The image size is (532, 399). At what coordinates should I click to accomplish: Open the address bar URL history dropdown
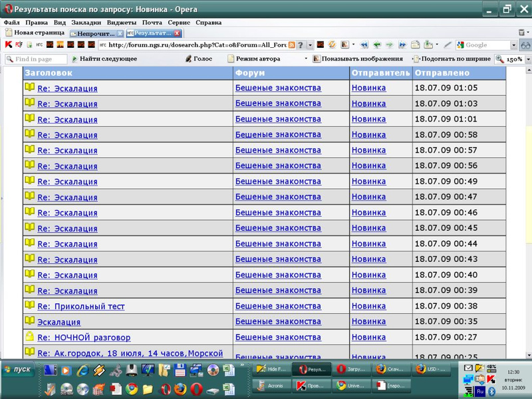pos(310,45)
